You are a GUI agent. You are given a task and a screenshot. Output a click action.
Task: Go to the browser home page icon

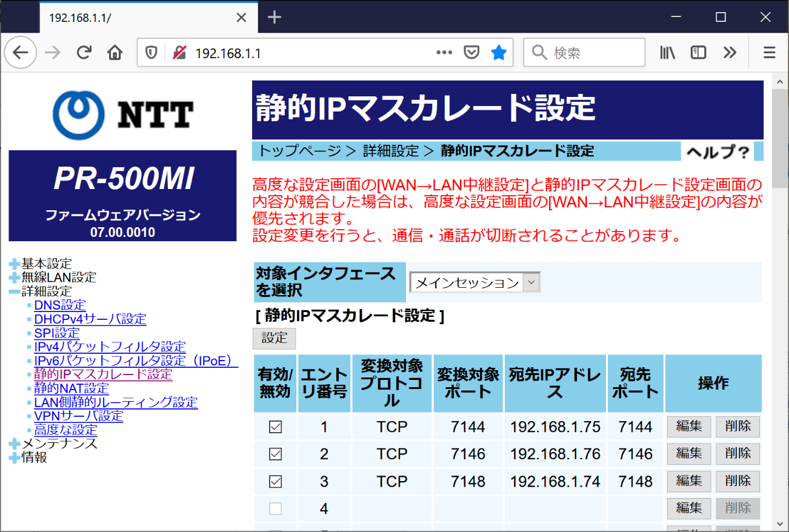point(115,53)
